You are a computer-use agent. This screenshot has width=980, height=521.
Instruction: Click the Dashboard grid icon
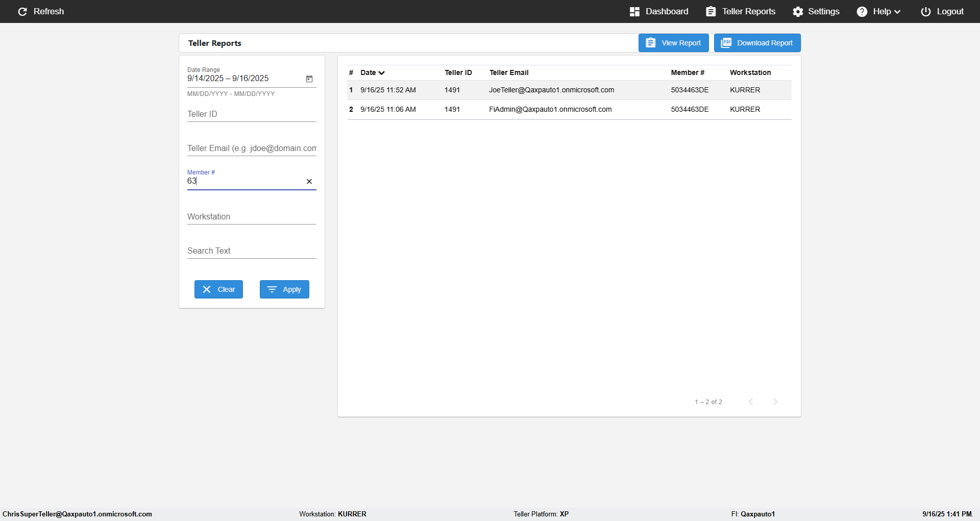coord(634,11)
